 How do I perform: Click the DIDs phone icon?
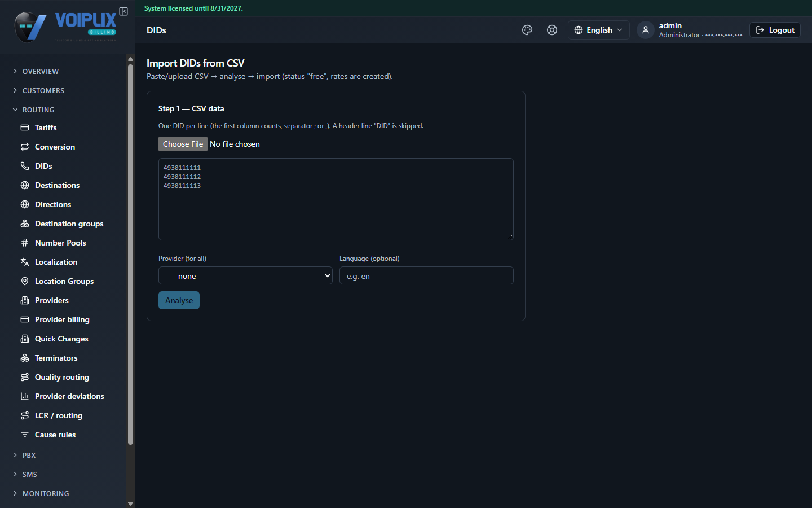(25, 166)
